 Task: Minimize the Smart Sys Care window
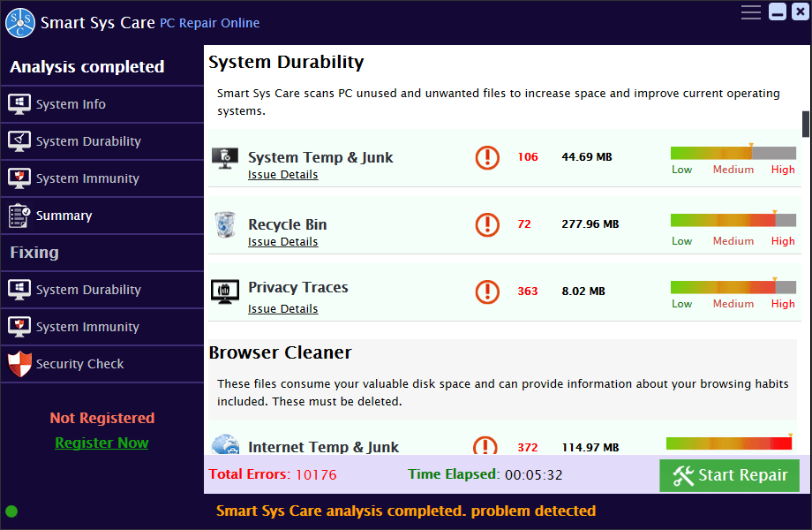click(778, 11)
